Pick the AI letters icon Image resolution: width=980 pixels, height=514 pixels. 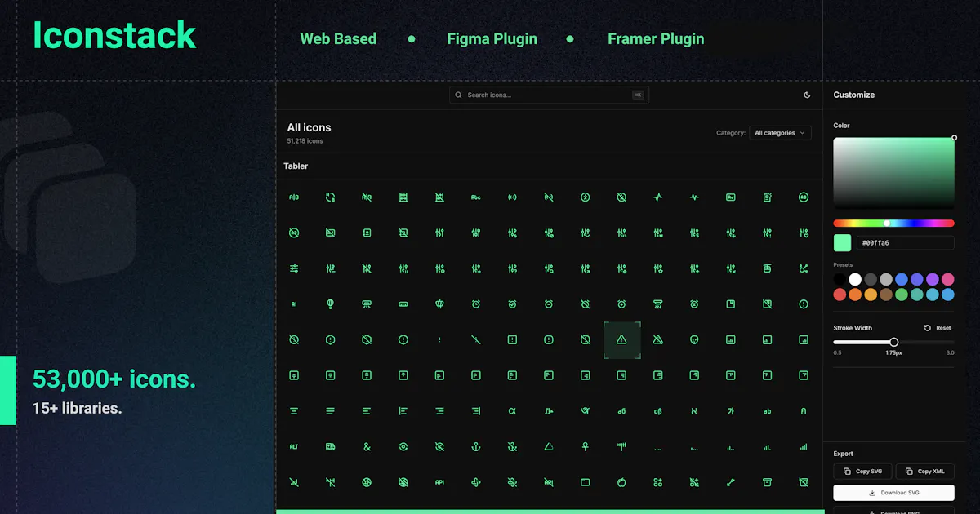coord(294,304)
